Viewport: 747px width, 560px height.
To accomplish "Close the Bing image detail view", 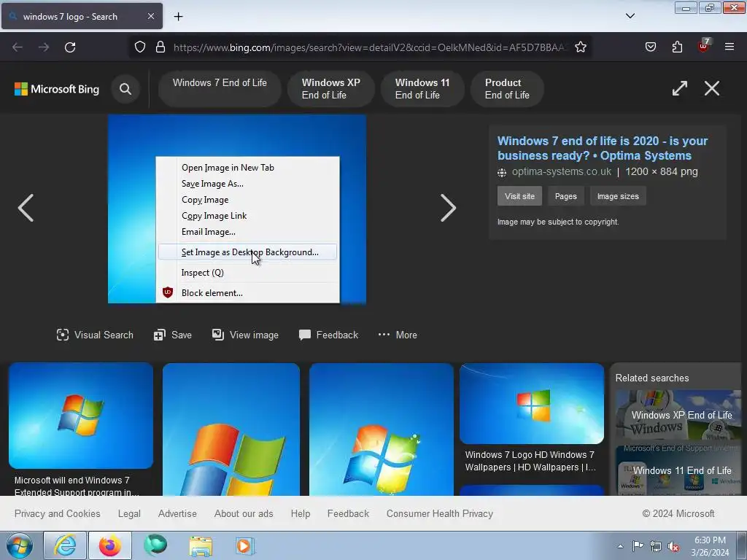I will click(712, 88).
